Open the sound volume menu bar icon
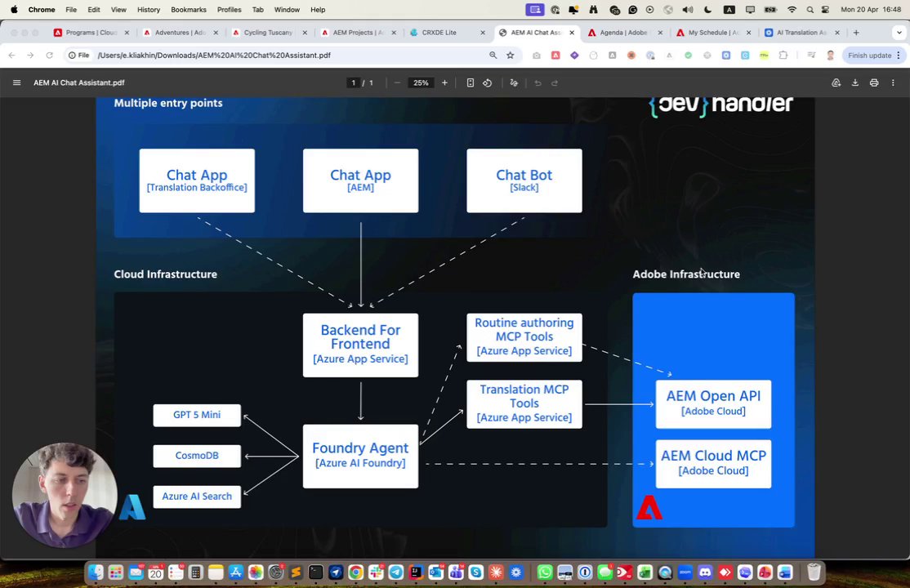This screenshot has height=588, width=910. click(689, 9)
